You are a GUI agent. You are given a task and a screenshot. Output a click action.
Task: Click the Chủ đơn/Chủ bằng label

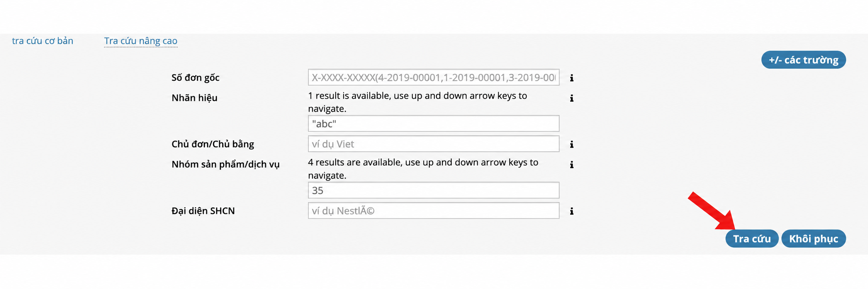(213, 144)
